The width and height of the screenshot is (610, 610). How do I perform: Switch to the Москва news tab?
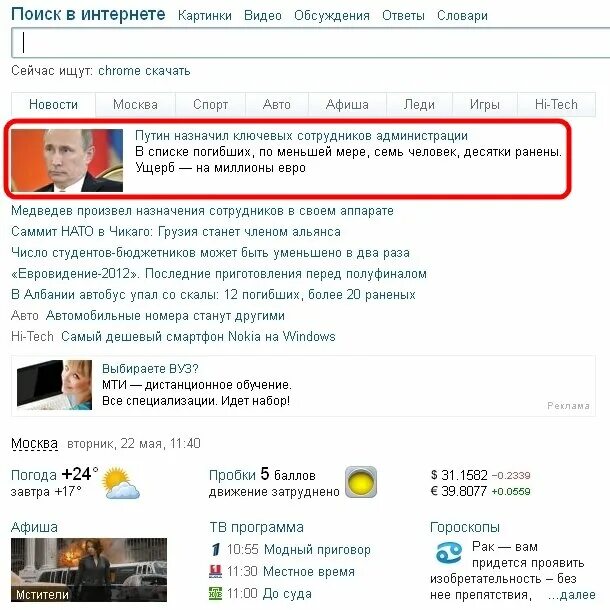tap(135, 105)
